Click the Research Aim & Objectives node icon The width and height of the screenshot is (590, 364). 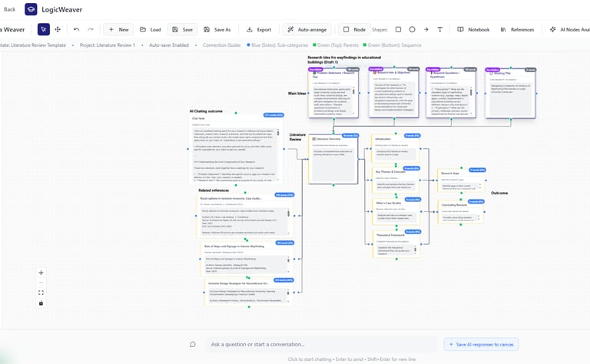click(375, 73)
